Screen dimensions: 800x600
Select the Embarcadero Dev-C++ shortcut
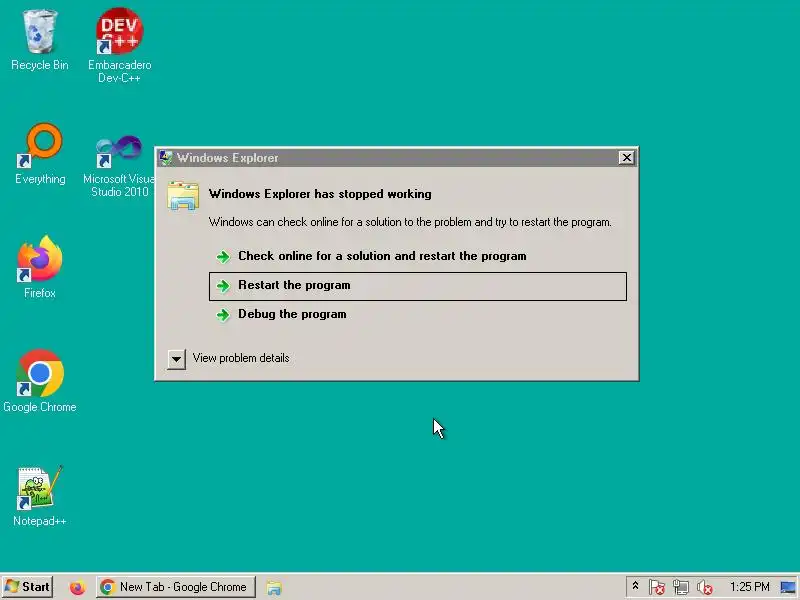[119, 45]
